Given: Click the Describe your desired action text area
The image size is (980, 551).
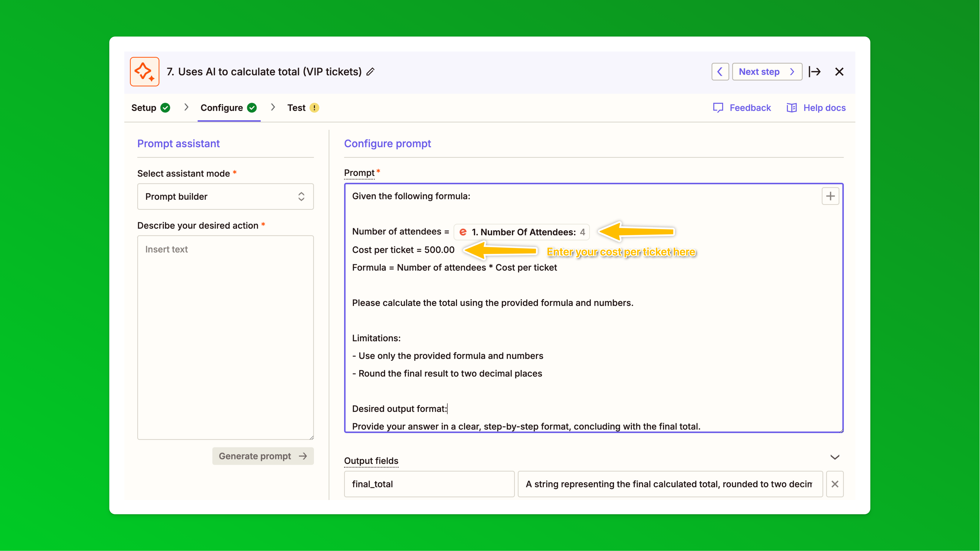Looking at the screenshot, I should click(x=225, y=337).
